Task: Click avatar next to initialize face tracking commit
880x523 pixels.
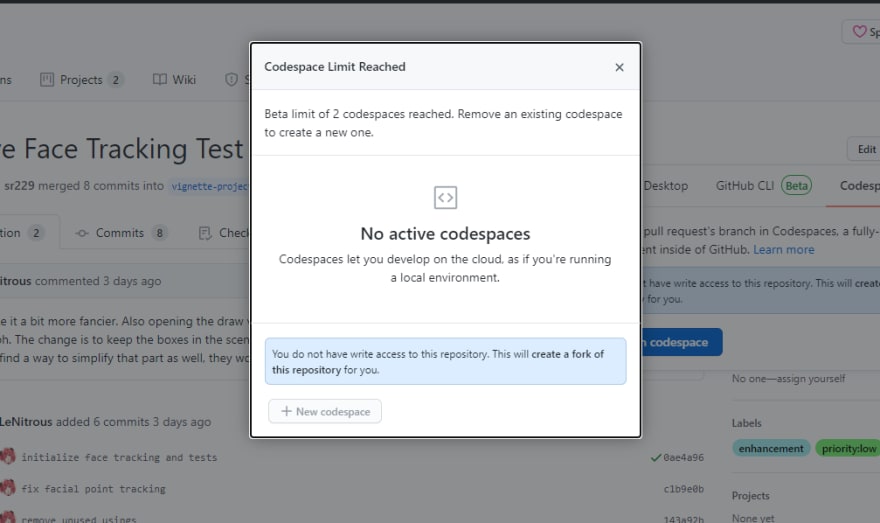Action: point(8,456)
